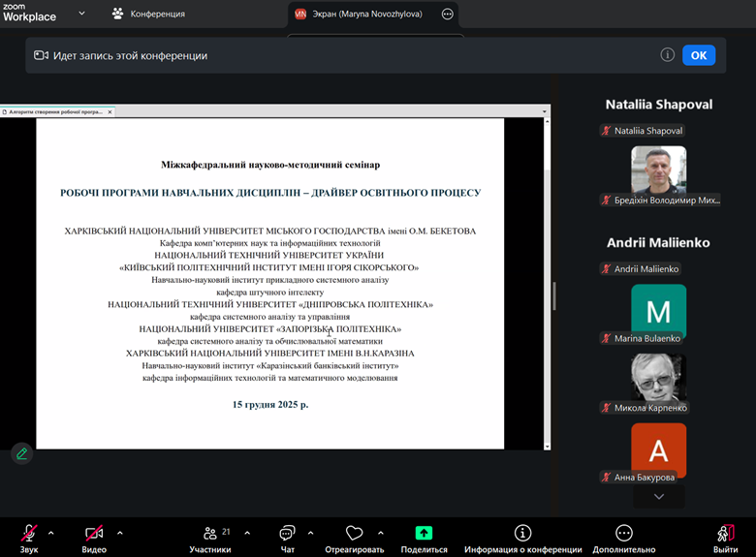Click Бредіхін Володимир video thumbnail

coord(659,170)
